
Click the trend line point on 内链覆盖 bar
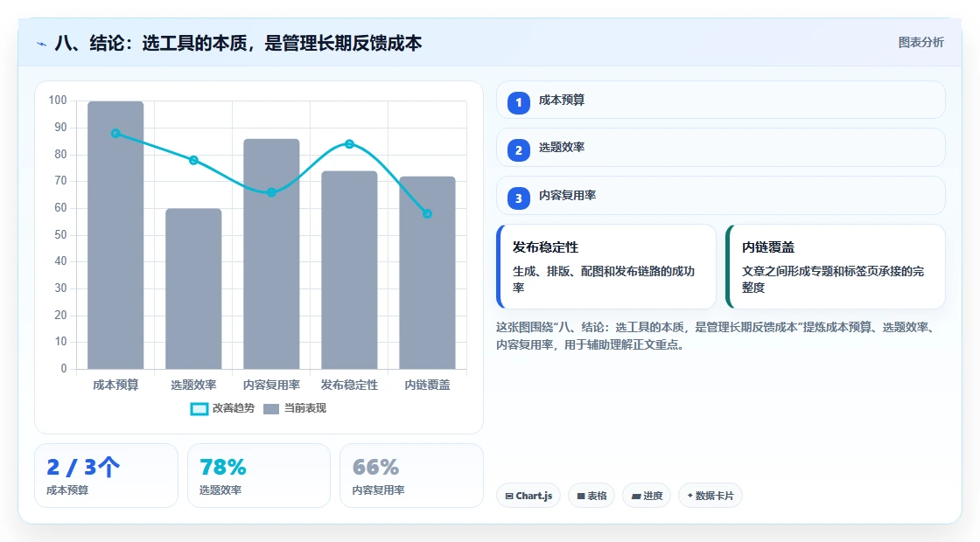(428, 213)
